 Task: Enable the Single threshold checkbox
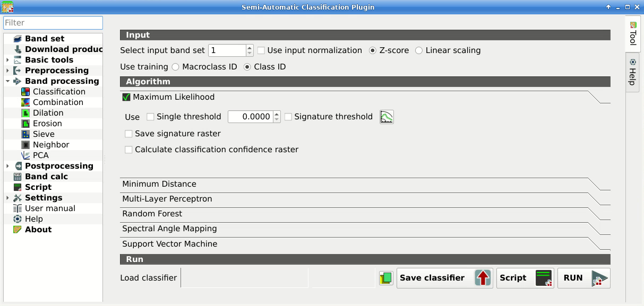coord(150,117)
